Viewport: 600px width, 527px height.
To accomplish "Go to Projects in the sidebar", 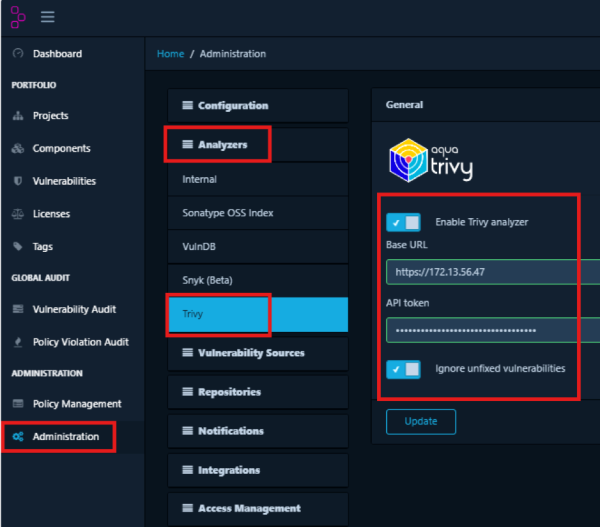I will pos(50,116).
